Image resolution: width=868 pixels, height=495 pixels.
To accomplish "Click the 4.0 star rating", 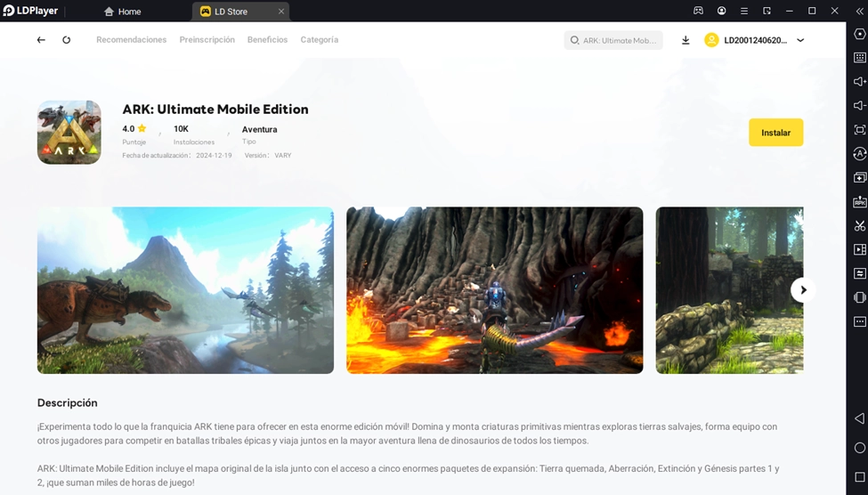I will click(134, 128).
